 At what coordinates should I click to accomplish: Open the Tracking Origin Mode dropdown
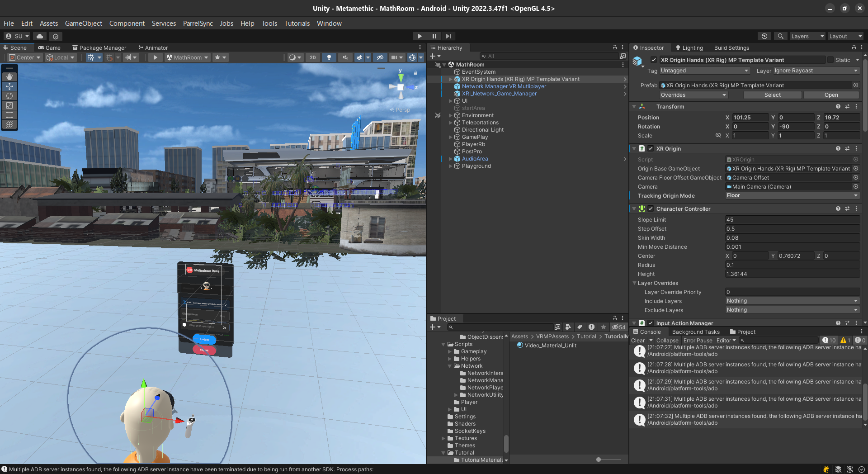pyautogui.click(x=792, y=196)
